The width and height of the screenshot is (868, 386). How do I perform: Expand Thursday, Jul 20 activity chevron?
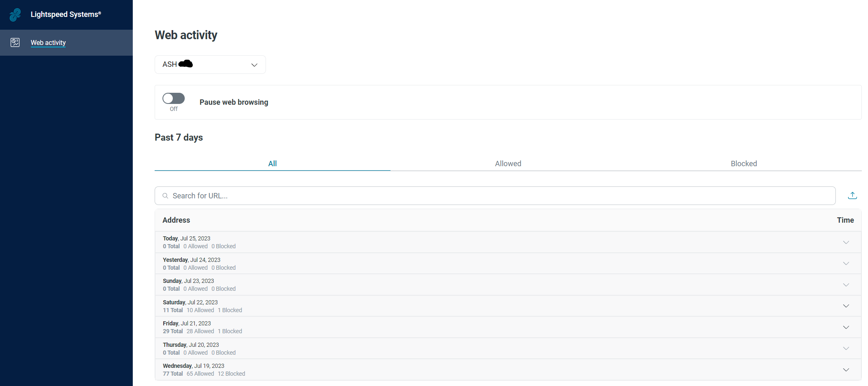click(846, 348)
